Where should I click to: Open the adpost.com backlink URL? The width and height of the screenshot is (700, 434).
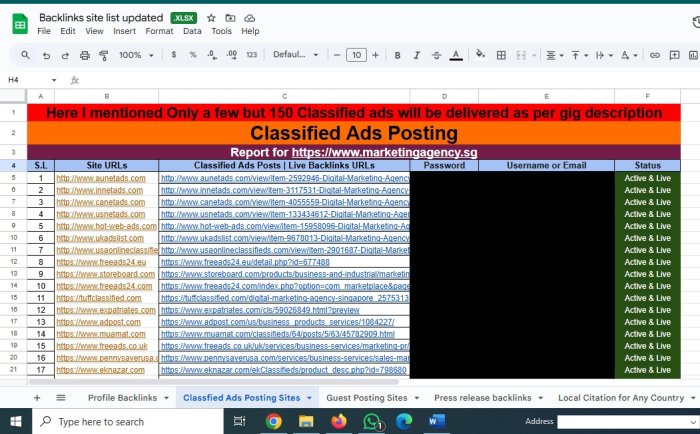[x=278, y=322]
